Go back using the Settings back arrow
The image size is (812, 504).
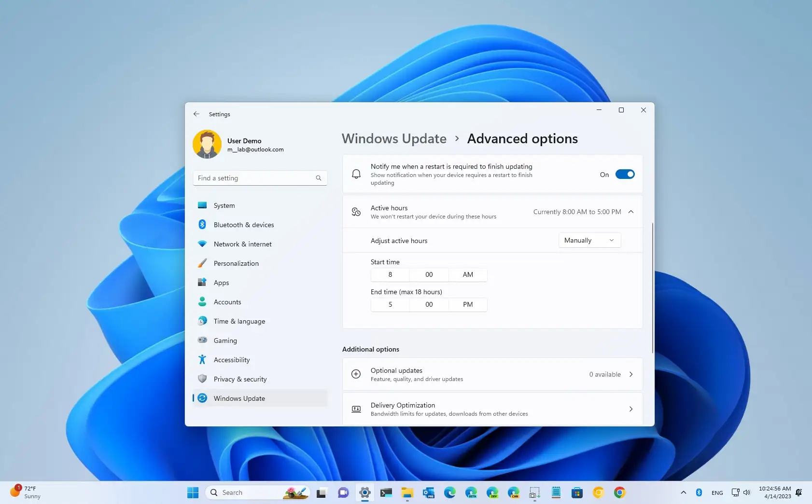coord(196,114)
